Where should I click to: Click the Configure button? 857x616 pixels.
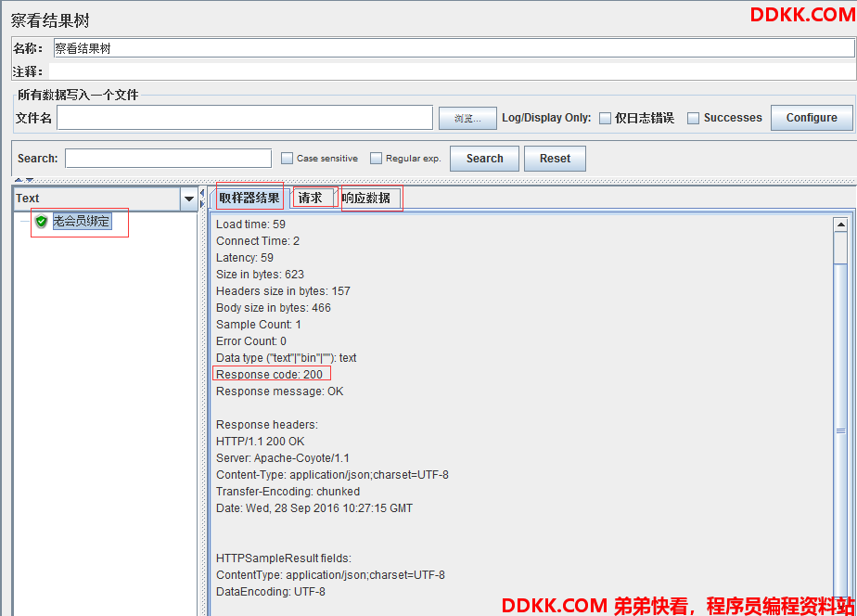pos(812,118)
